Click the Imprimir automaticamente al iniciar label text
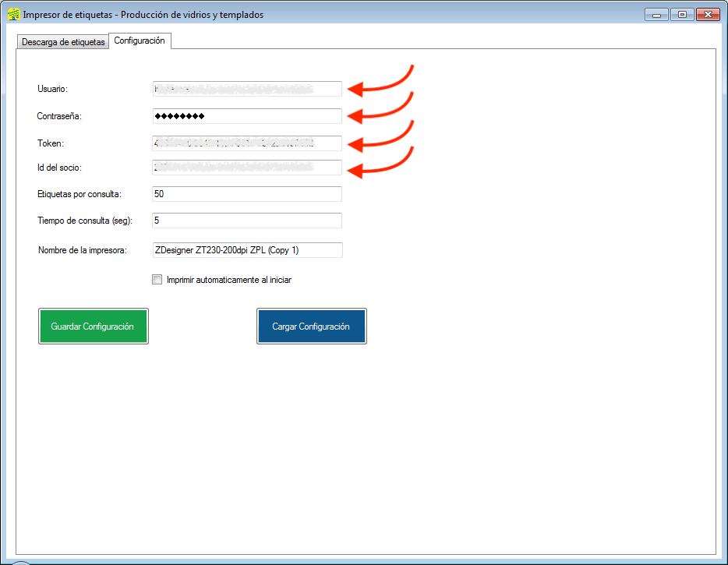Viewport: 728px width, 565px height. tap(228, 280)
